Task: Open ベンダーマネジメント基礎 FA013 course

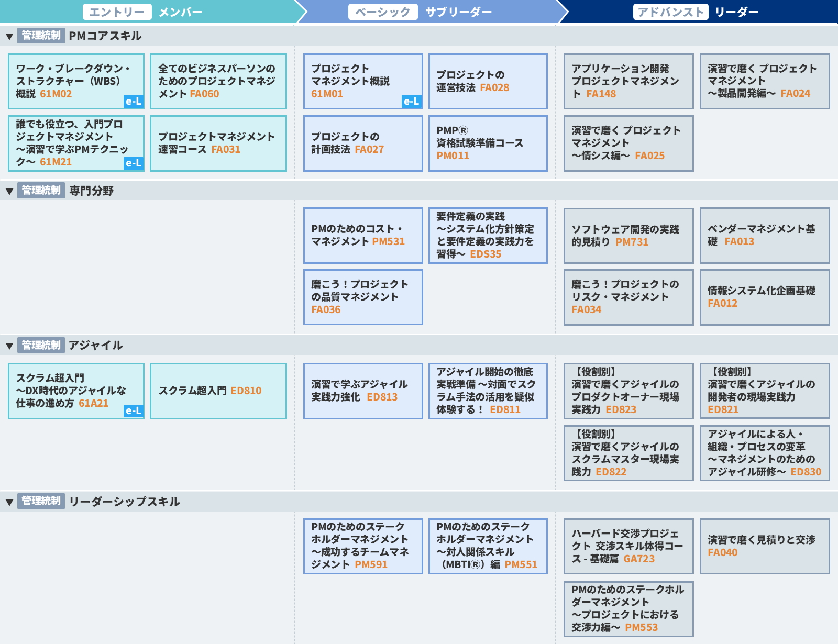Action: (764, 235)
